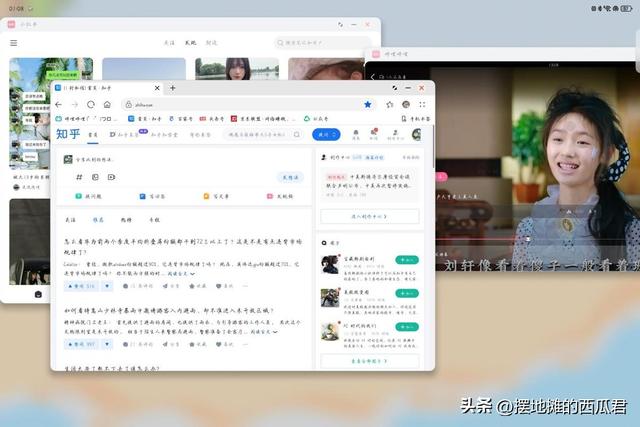The height and width of the screenshot is (427, 640).
Task: Open Zhihu private messages icon with red dot
Action: pos(373,134)
